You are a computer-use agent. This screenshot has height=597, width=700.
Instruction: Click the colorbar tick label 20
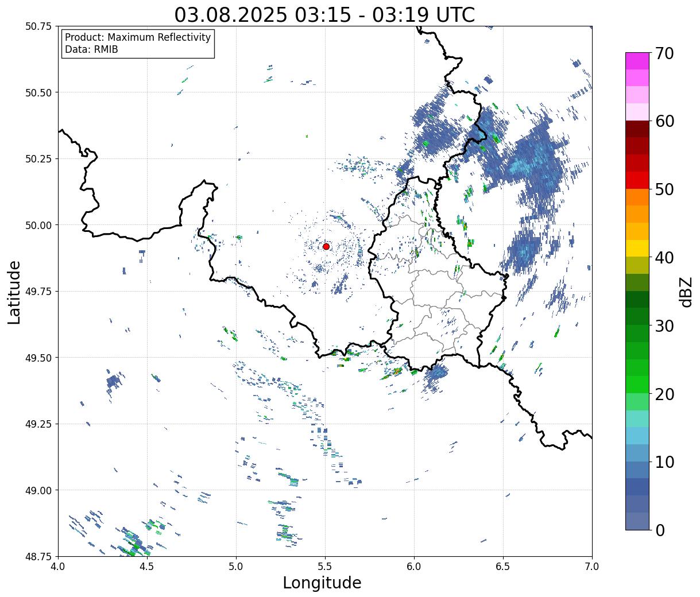(x=664, y=394)
